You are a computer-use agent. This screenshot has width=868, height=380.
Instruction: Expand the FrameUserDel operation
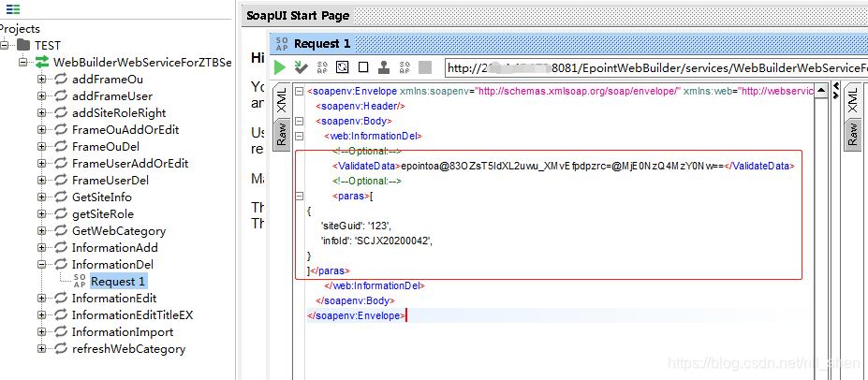click(x=41, y=181)
